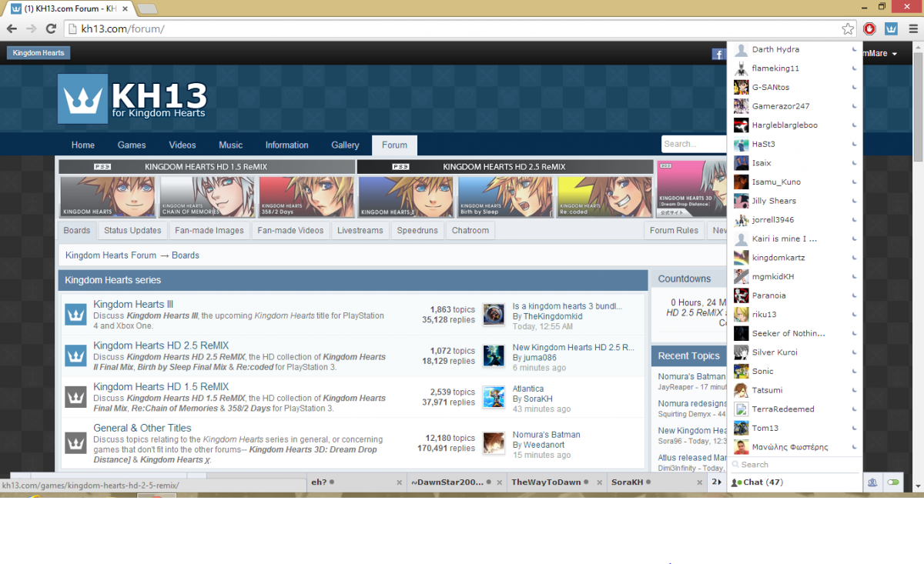Select the Forum navigation tab
Image resolution: width=924 pixels, height=564 pixels.
(394, 145)
